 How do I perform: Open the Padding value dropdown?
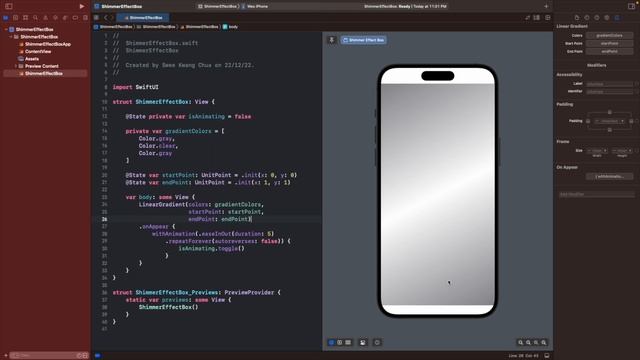pyautogui.click(x=609, y=121)
